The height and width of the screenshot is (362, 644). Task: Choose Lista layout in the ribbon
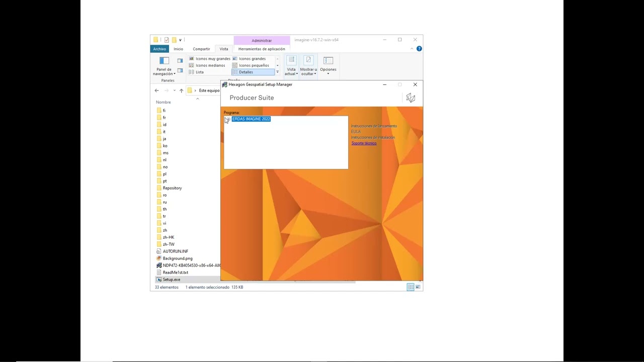pos(196,72)
